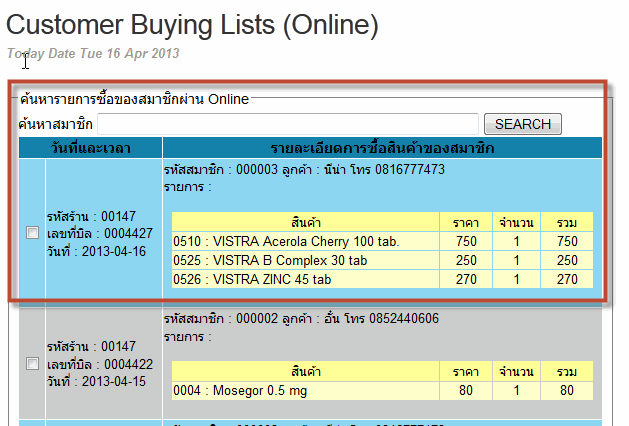Click the Customer Buying Lists (Online) heading
629x426 pixels.
[193, 25]
